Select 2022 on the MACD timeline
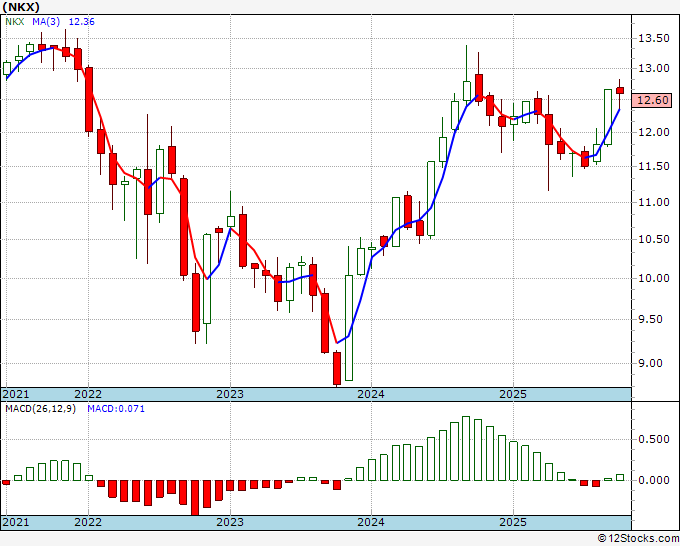Viewport: 680px width, 546px height. tap(88, 522)
